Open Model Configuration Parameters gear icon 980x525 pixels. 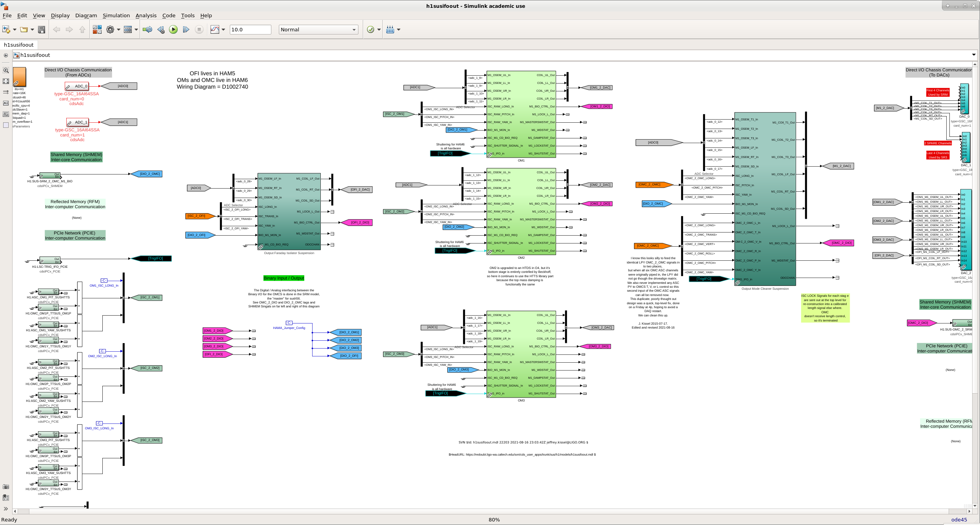(x=110, y=29)
